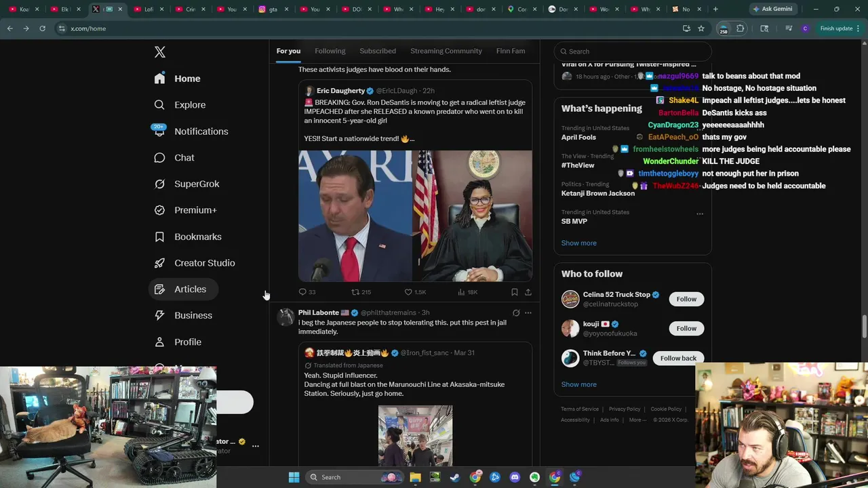Open Cookie Policy link
The image size is (868, 488).
coord(666,409)
